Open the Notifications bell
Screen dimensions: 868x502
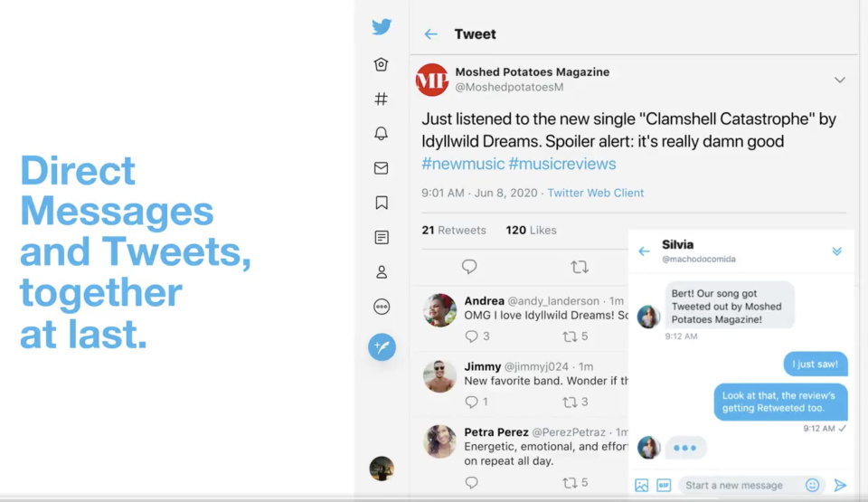pyautogui.click(x=382, y=134)
